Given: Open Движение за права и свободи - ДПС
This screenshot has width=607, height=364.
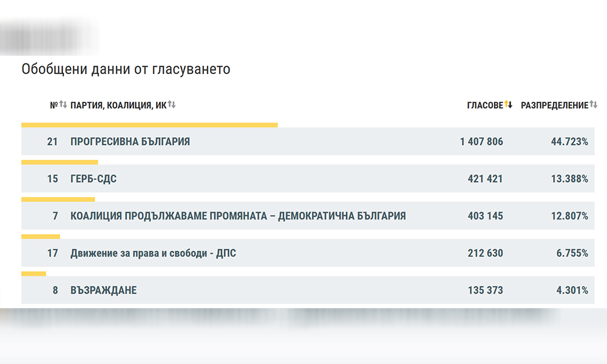Looking at the screenshot, I should (153, 253).
